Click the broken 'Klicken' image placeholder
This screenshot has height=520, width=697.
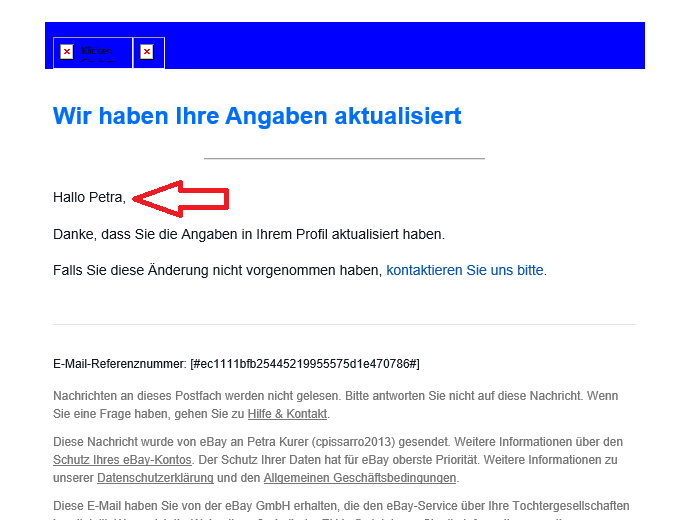pyautogui.click(x=92, y=52)
